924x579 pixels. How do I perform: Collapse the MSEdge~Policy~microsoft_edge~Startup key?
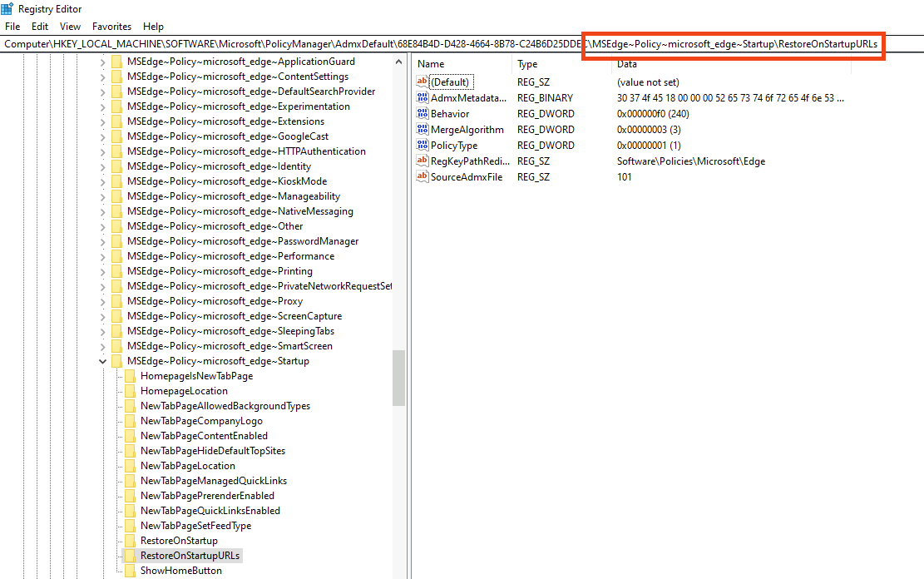(x=102, y=361)
